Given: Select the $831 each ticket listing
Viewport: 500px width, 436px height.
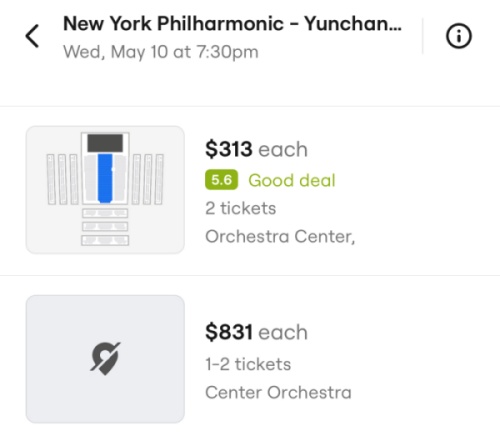Looking at the screenshot, I should click(250, 359).
